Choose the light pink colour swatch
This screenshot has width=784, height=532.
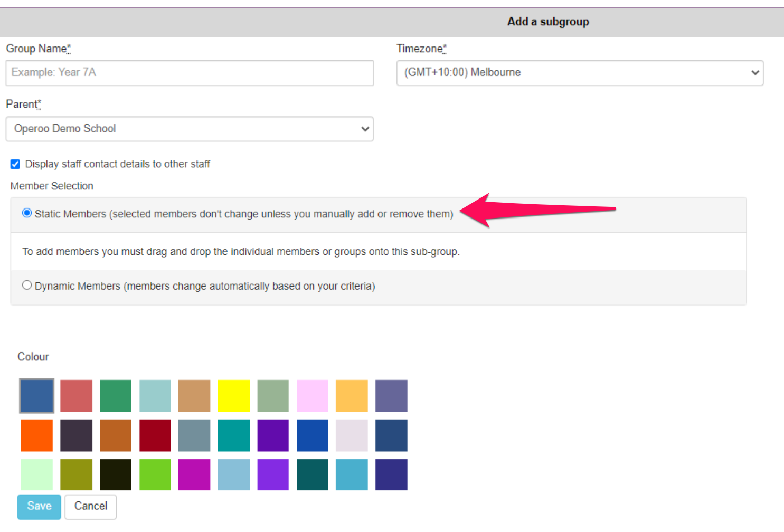(313, 396)
